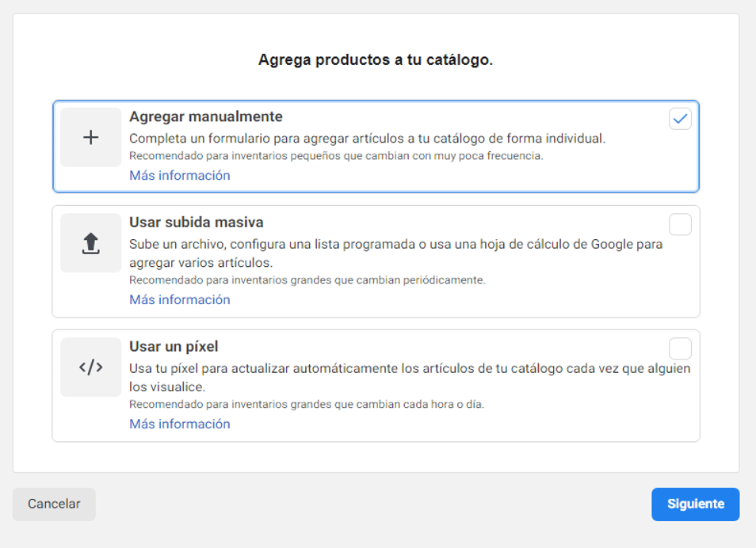The image size is (756, 548).
Task: Click text 'Sube un archivo, configura una lista programada'
Action: tap(272, 245)
